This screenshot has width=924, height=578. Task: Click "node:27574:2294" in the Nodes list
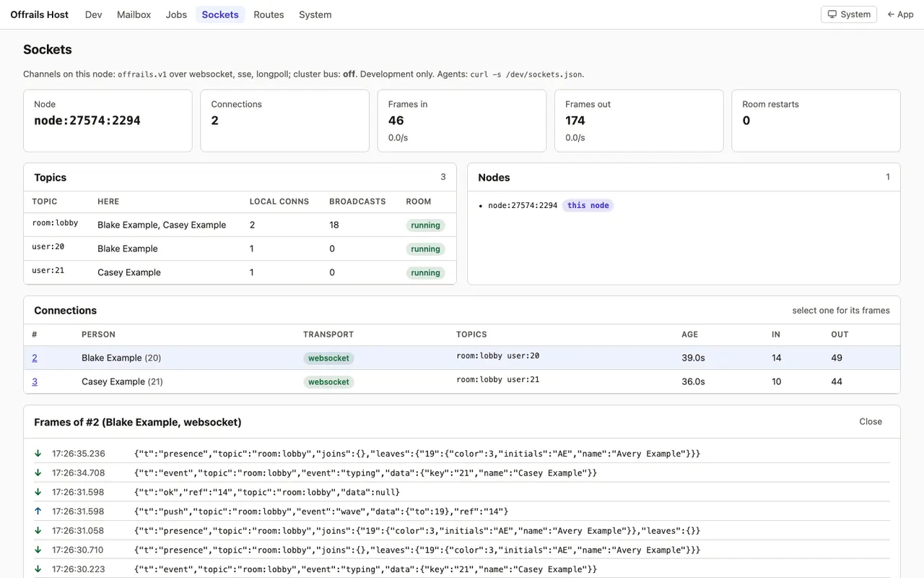tap(523, 206)
